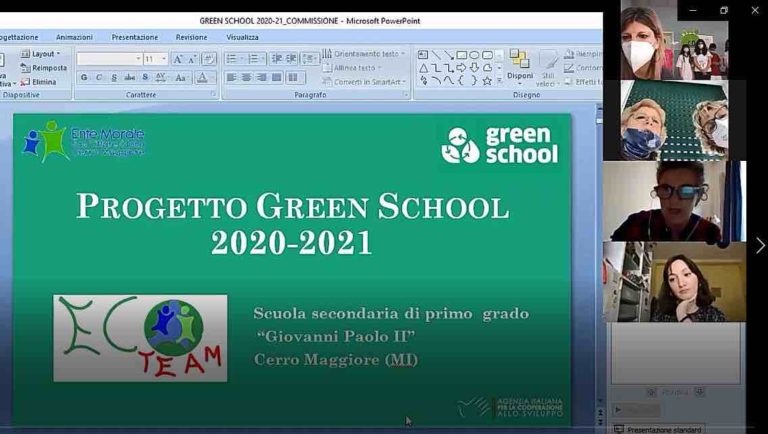Screen dimensions: 768x434
Task: Insert a text box shape
Action: (x=423, y=55)
